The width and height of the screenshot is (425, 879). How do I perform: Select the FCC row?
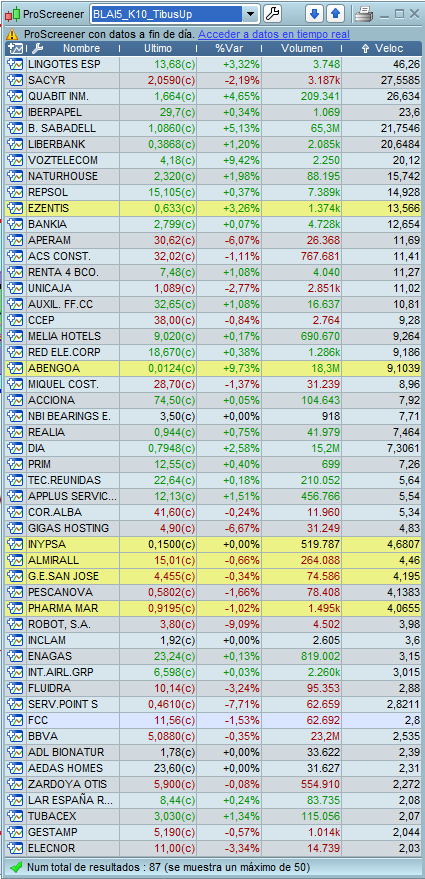[212, 720]
